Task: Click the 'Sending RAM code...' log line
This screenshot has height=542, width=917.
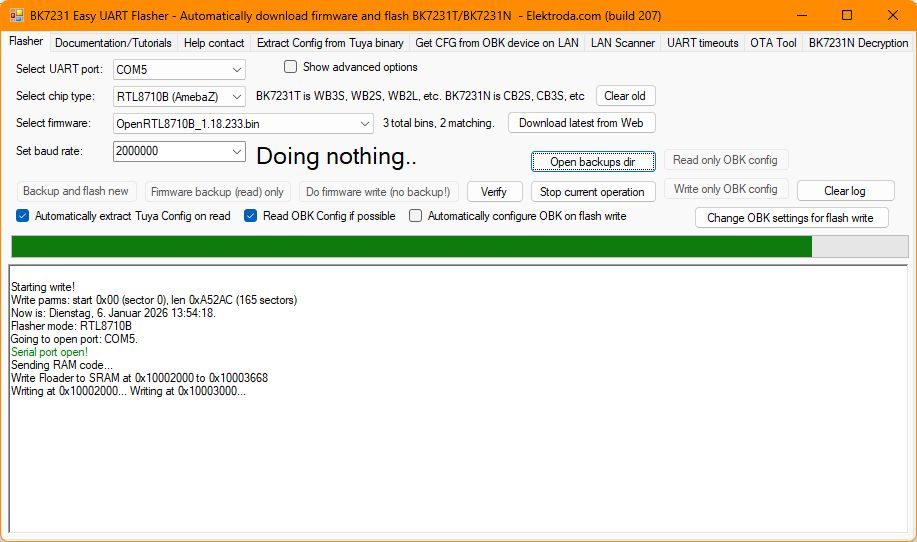Action: coord(61,365)
